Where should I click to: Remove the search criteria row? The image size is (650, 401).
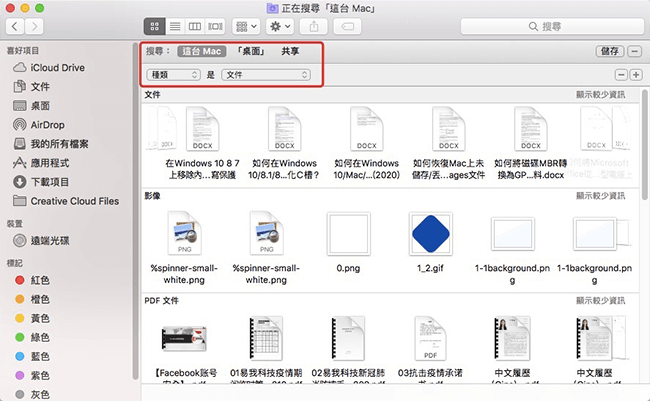[x=621, y=75]
